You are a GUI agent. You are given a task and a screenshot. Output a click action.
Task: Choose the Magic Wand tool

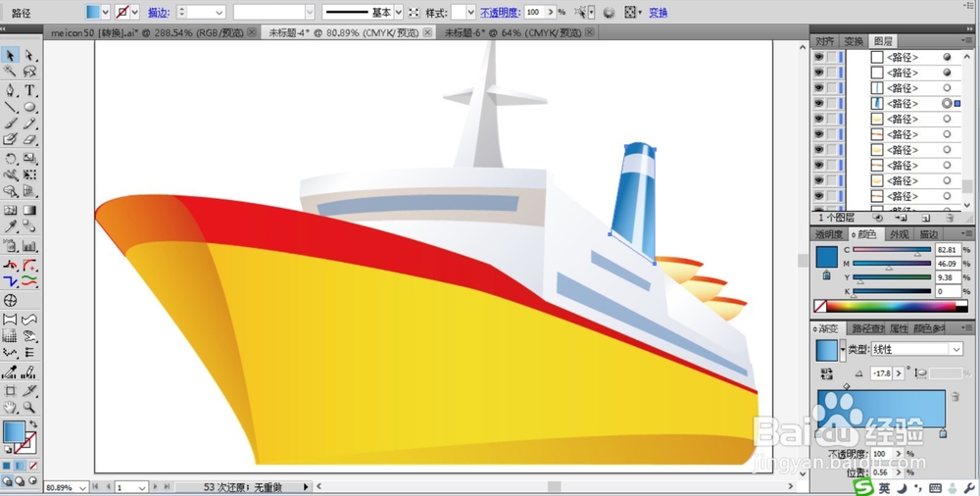click(x=10, y=72)
